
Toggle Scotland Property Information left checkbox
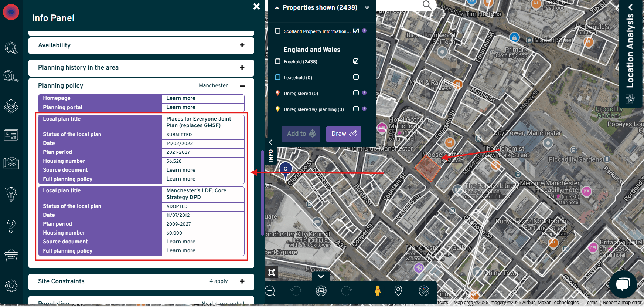(277, 31)
